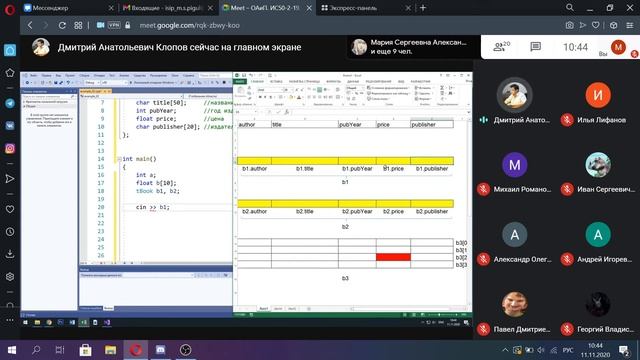Add page to bookmarks heart icon
640x360 pixels.
tap(596, 25)
